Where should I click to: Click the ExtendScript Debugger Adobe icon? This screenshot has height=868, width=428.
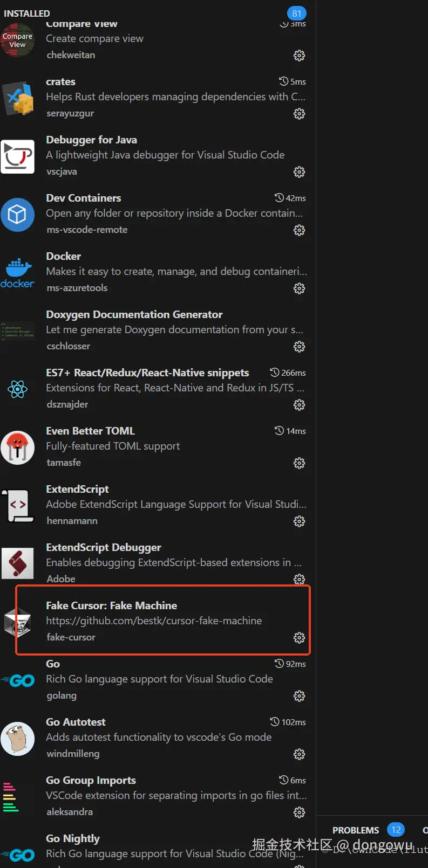(18, 564)
